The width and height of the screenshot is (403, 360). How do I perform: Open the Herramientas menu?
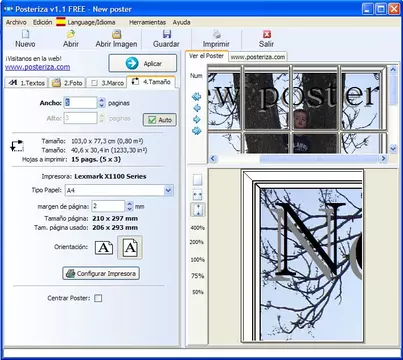147,22
